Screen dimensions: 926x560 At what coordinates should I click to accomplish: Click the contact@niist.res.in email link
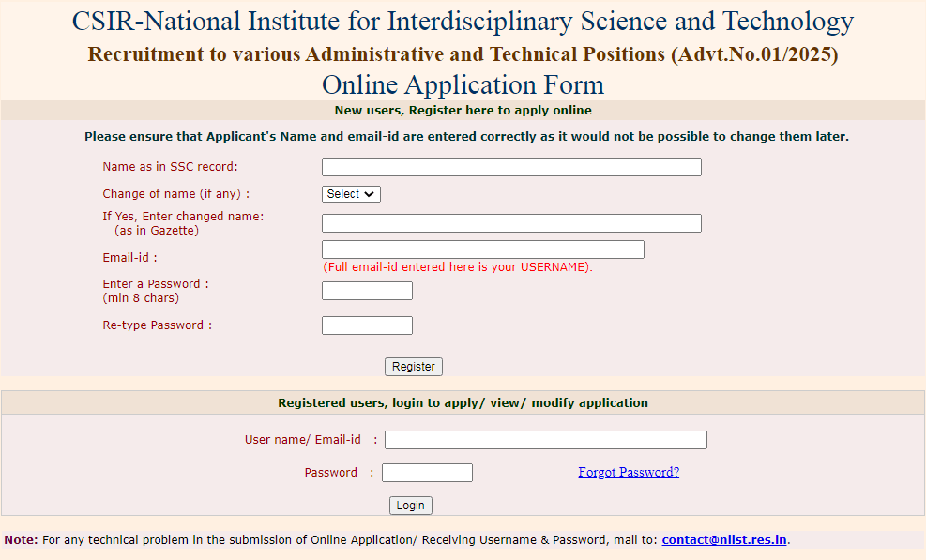pyautogui.click(x=724, y=540)
